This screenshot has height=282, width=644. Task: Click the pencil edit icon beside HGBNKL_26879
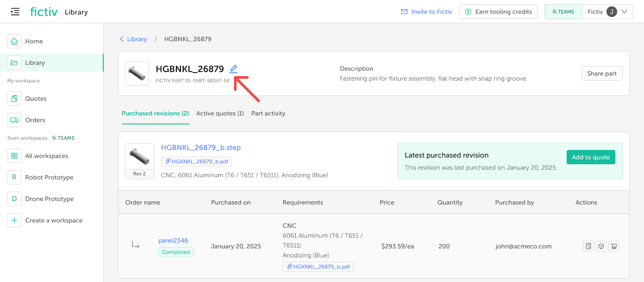(233, 69)
